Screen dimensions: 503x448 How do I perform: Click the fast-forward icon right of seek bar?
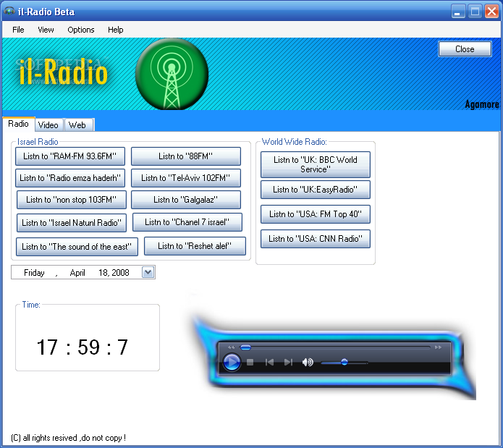point(438,347)
